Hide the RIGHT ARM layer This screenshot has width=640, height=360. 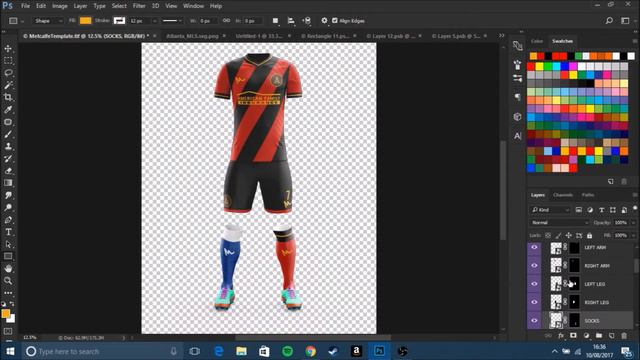(x=534, y=266)
